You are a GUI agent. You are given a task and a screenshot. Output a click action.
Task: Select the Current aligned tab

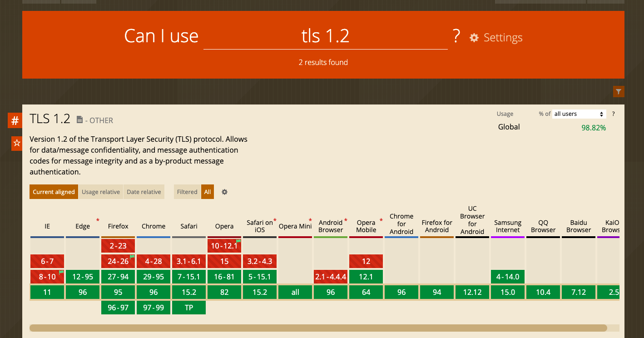(54, 192)
